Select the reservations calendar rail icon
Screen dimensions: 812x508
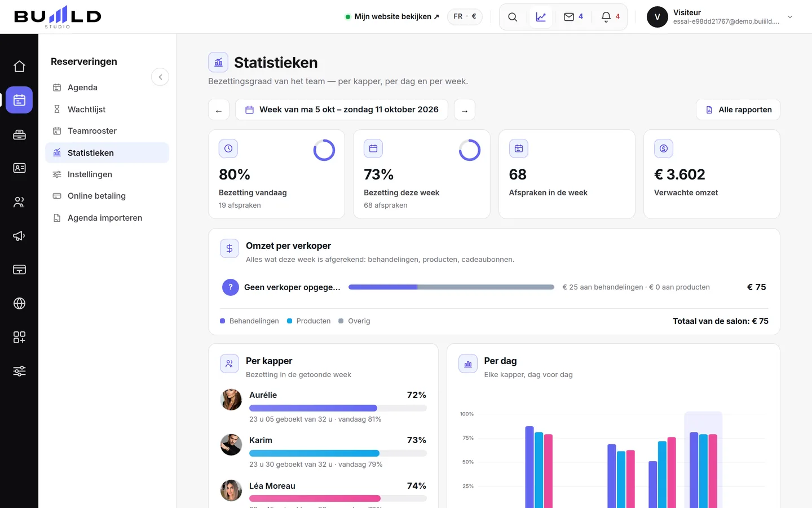[19, 100]
